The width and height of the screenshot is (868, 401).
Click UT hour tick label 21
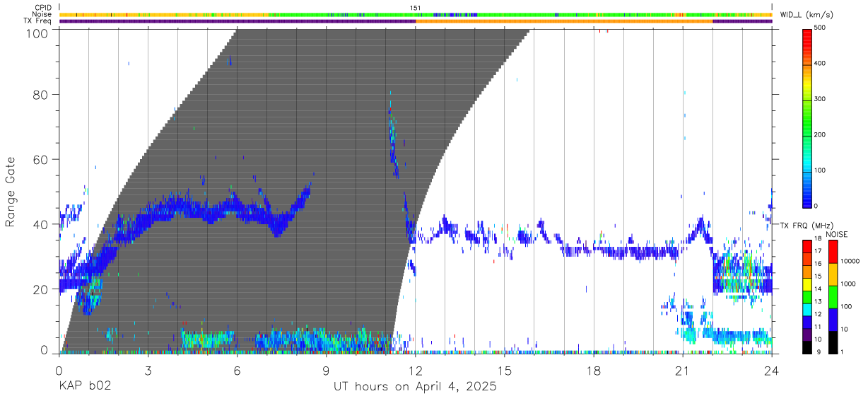point(683,371)
